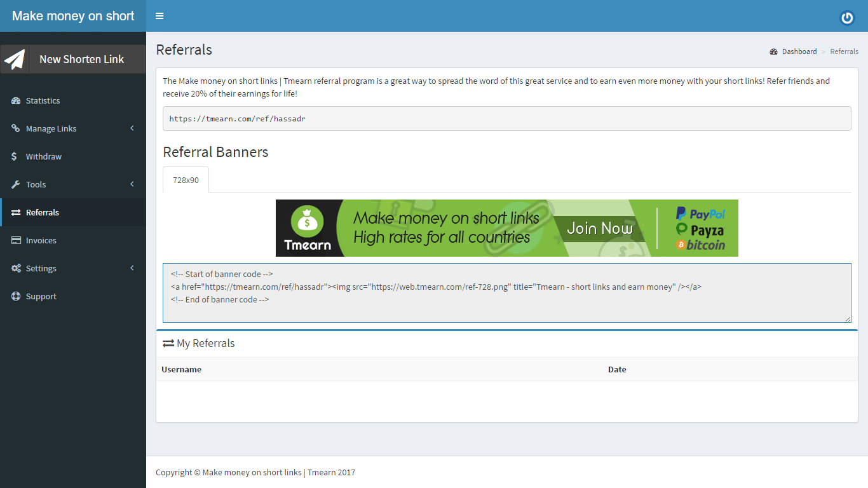Screen dimensions: 868x488
Task: Click the referral URL field
Action: point(506,119)
